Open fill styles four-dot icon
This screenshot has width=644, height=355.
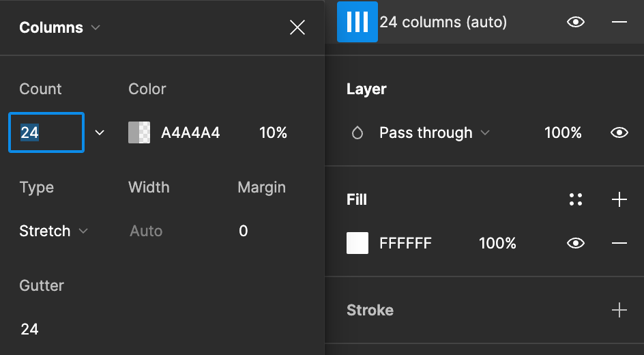click(x=576, y=199)
